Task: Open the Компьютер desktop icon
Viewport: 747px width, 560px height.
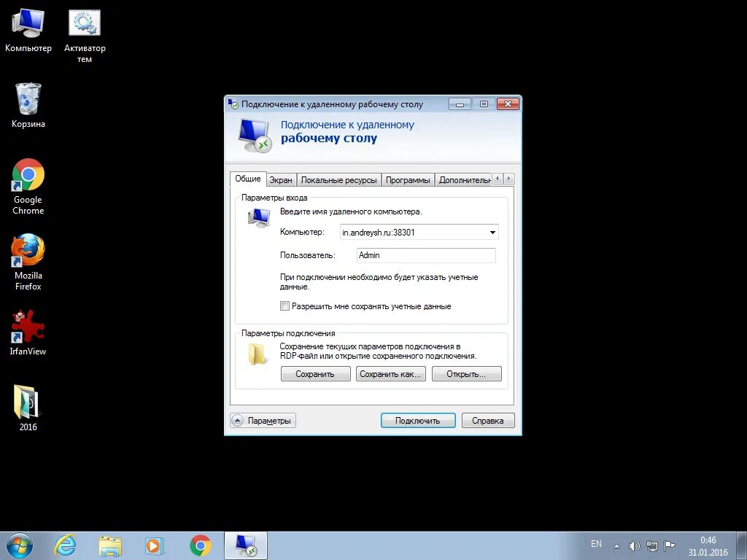Action: coord(28,29)
